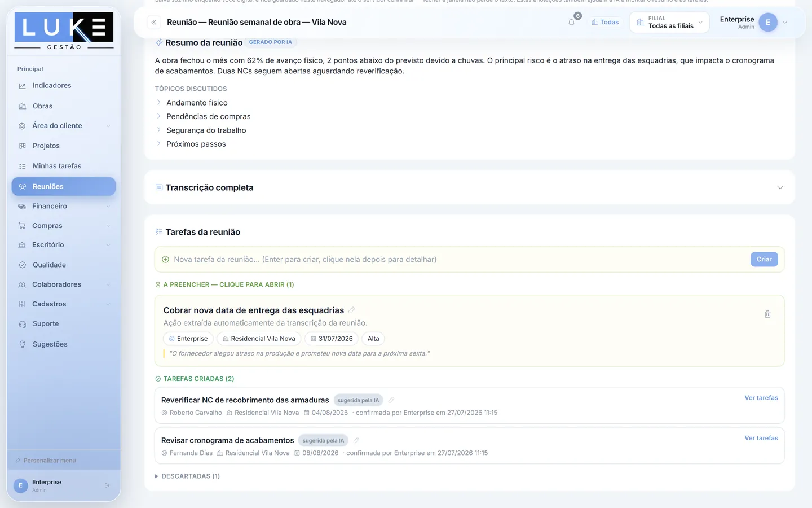Click the Todas filter button in the header
The image size is (812, 508).
(x=605, y=23)
